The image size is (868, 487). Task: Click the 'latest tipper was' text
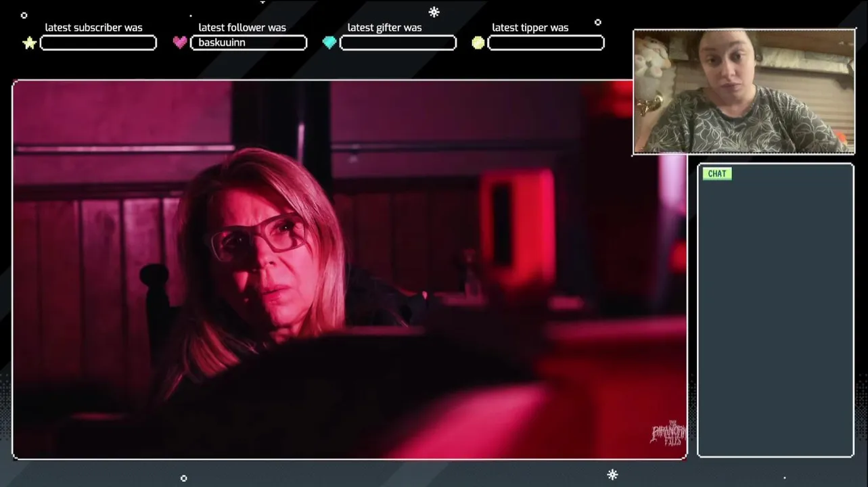click(x=530, y=28)
